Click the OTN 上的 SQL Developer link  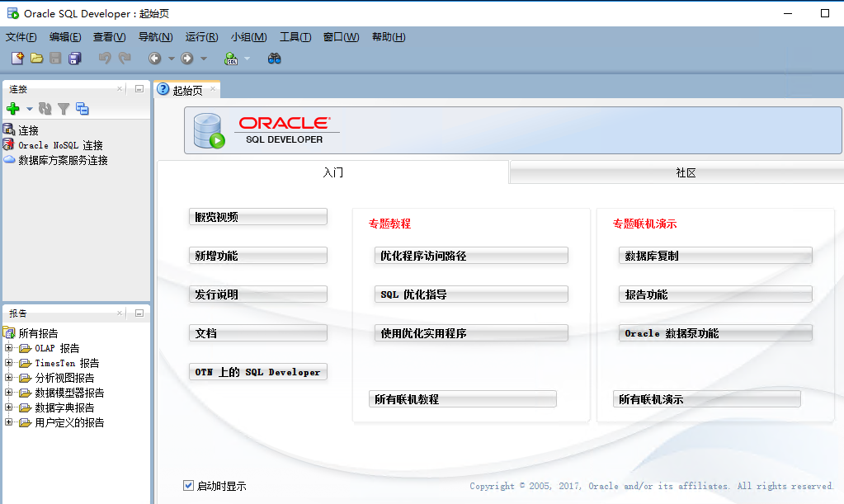[x=257, y=371]
